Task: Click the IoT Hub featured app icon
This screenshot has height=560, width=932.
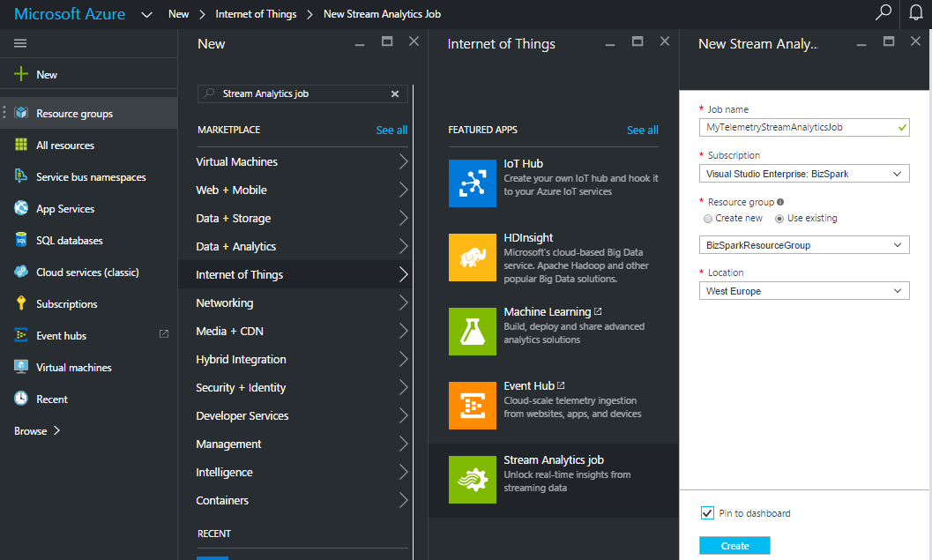Action: pos(472,183)
